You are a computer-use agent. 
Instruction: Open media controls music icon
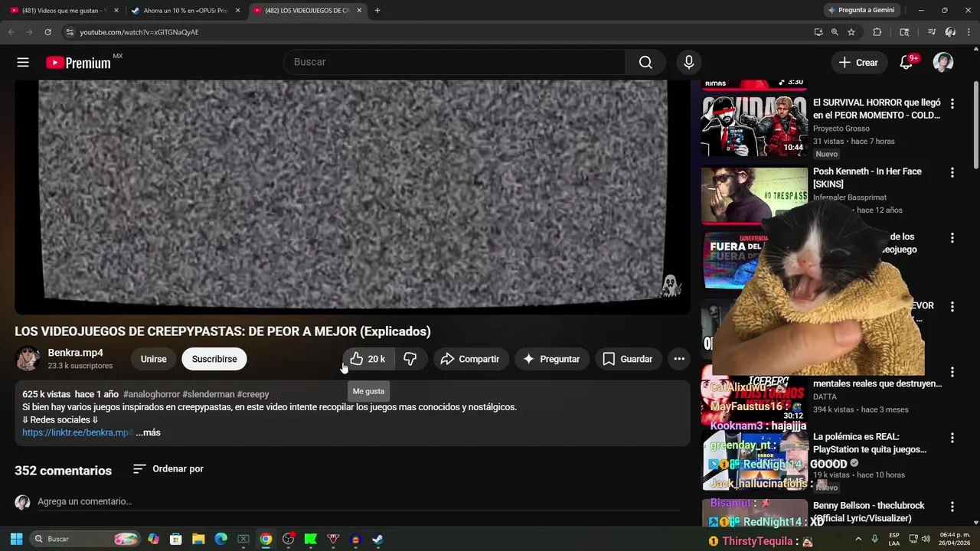tap(932, 32)
